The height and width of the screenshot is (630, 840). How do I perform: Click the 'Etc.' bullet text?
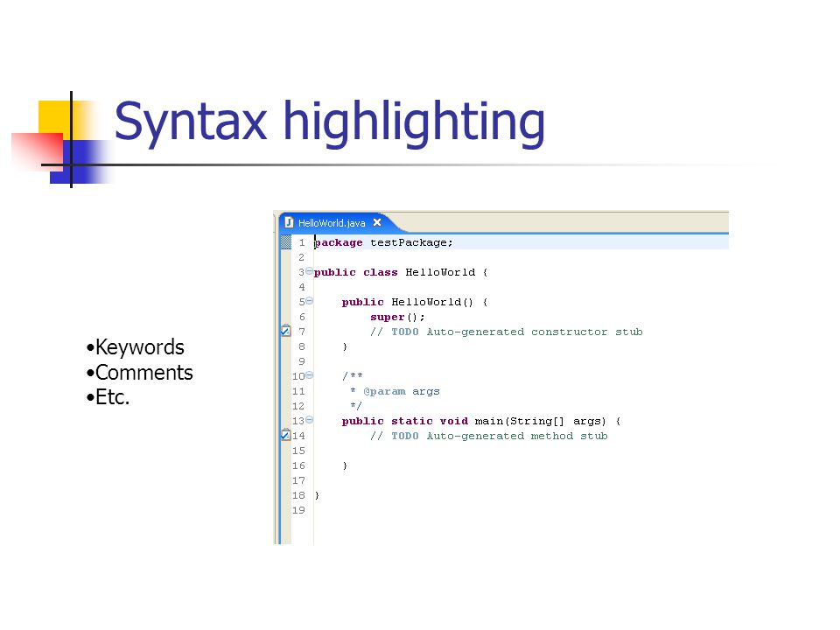(x=113, y=397)
